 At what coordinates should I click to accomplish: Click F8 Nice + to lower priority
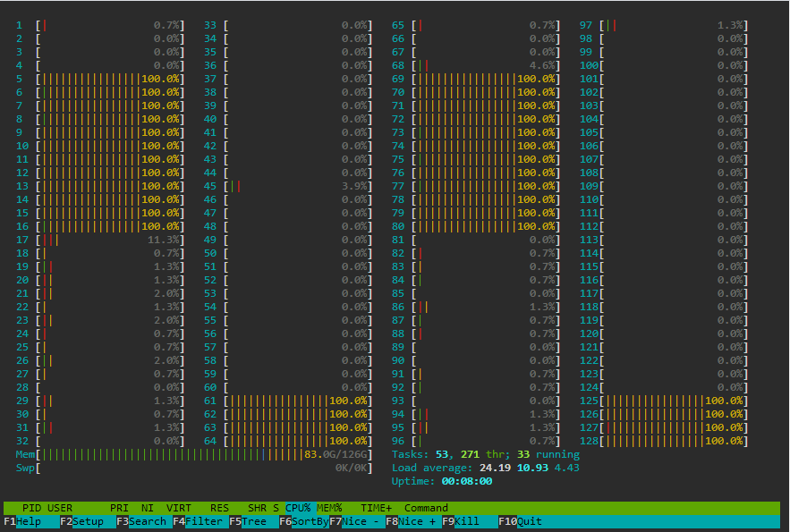pos(413,521)
